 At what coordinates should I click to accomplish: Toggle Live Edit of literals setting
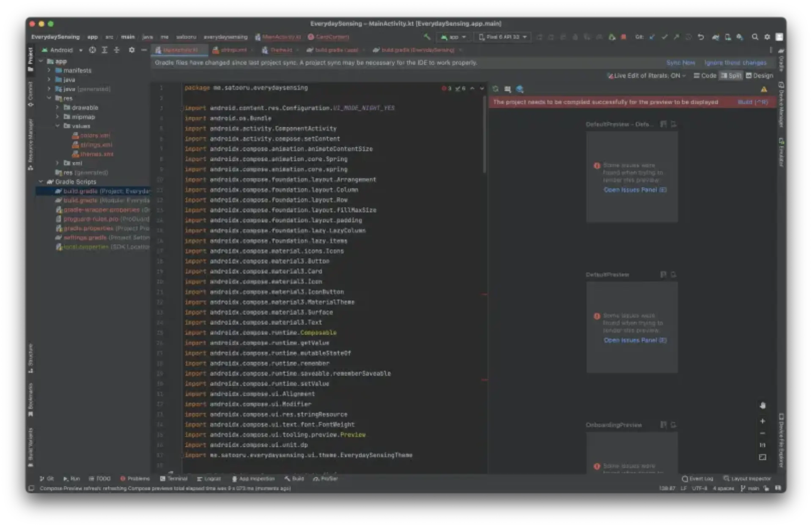click(646, 76)
